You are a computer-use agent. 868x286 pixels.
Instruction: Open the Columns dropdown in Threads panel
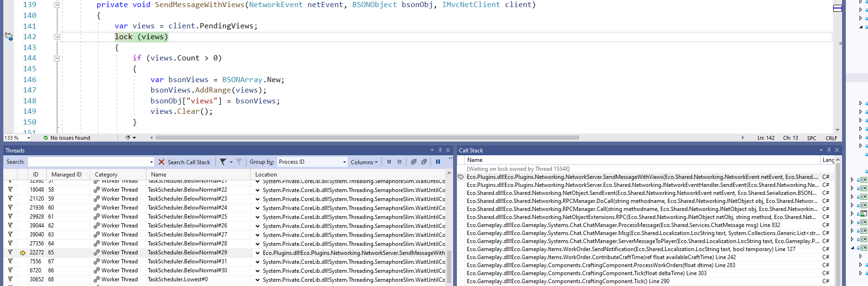click(364, 162)
